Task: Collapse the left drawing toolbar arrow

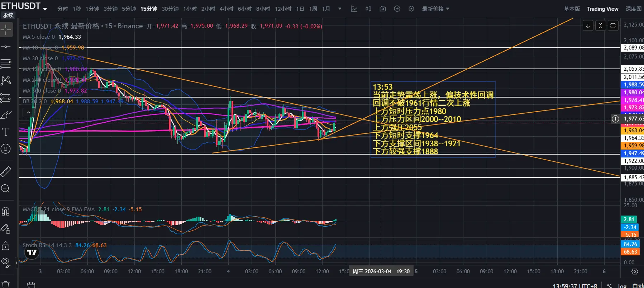Action: (16, 263)
